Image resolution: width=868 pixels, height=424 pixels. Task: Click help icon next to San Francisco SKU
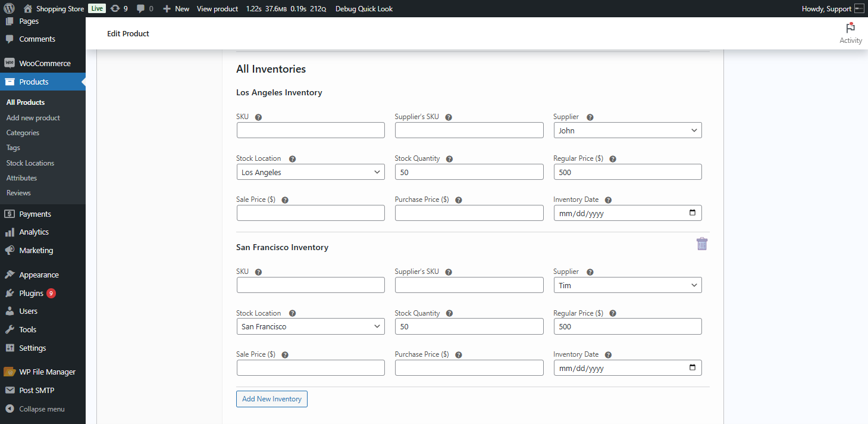click(x=258, y=272)
